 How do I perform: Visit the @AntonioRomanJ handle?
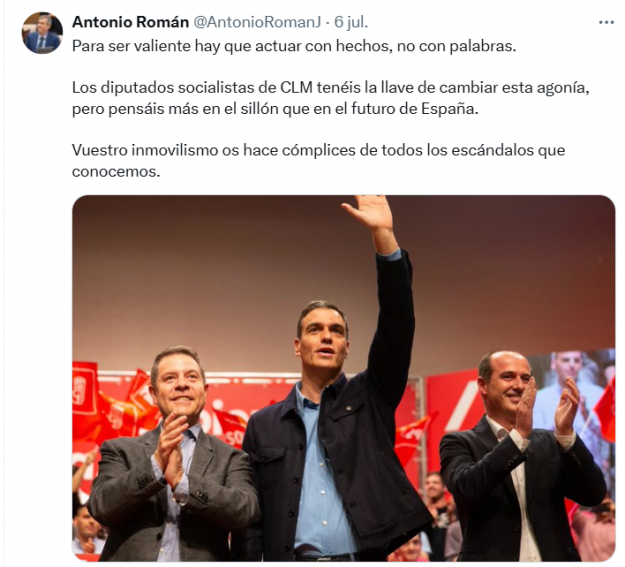257,22
